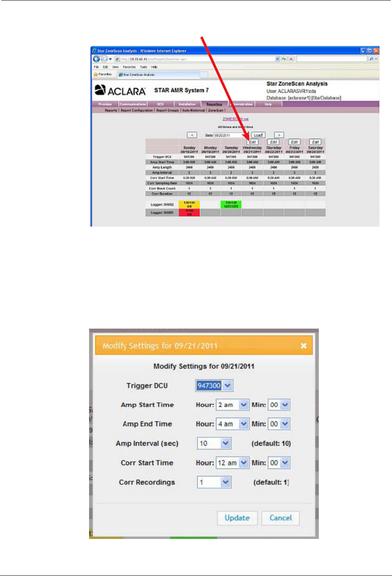
Task: Open the File menu in Internet Explorer
Action: [x=96, y=67]
